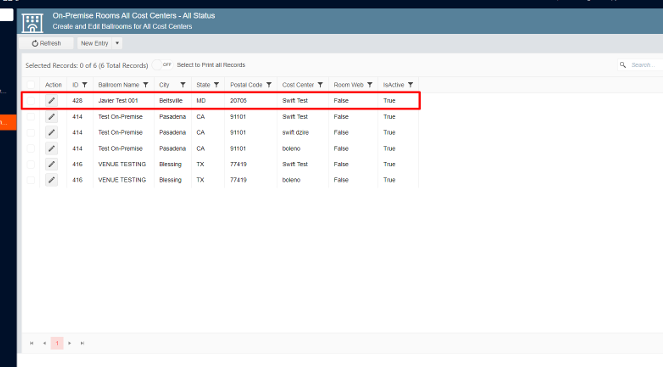Edit Test On-Premise row with boleno
The image size is (663, 367).
click(x=52, y=148)
